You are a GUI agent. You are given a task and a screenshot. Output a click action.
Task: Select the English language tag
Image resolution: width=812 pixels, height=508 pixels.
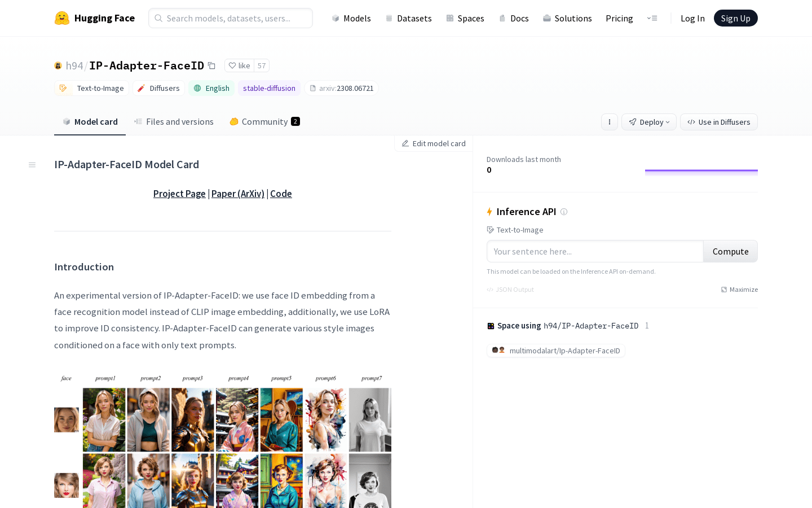tap(211, 88)
